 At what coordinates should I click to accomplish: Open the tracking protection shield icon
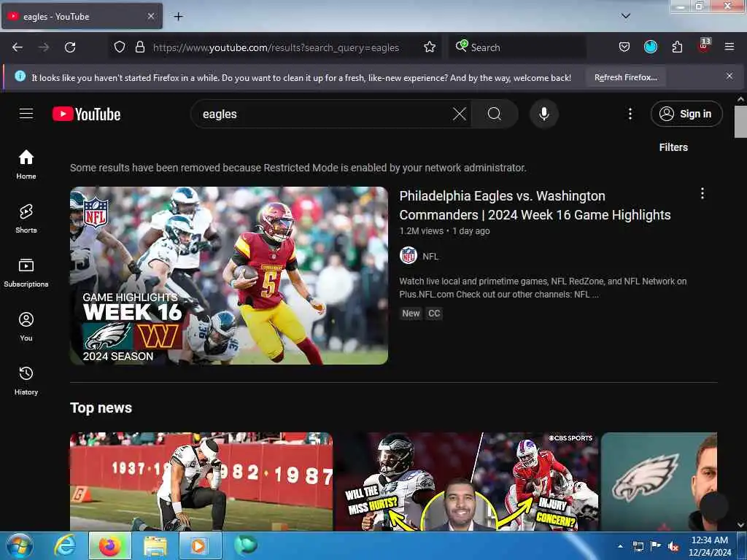pos(120,47)
